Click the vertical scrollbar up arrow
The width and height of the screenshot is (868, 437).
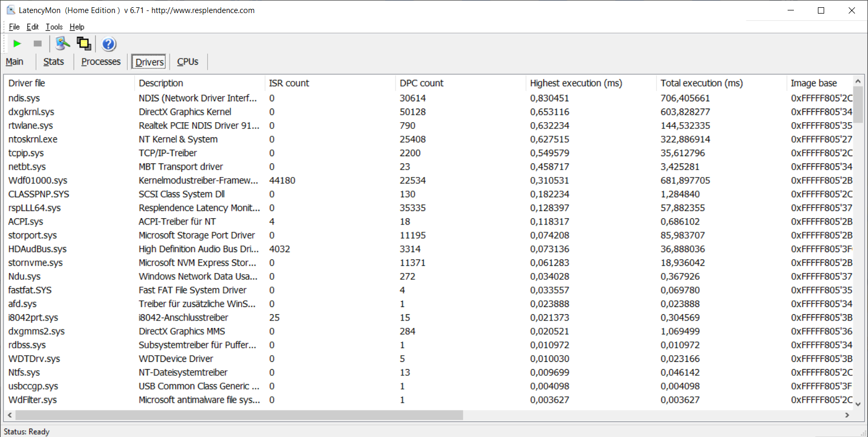pyautogui.click(x=858, y=81)
